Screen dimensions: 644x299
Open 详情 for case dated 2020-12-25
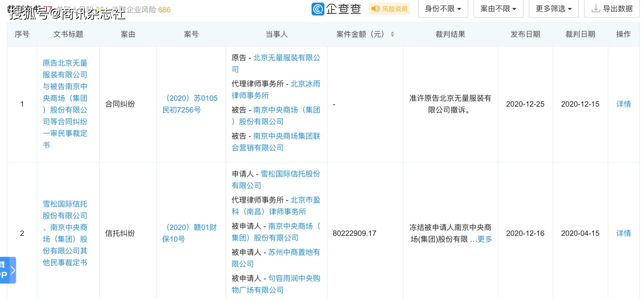coord(623,104)
